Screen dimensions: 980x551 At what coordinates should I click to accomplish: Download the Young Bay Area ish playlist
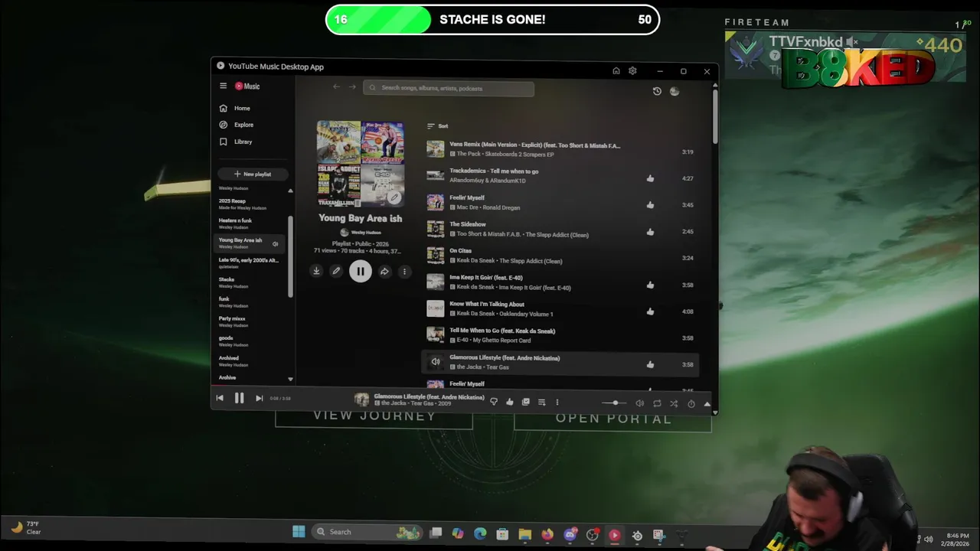316,271
